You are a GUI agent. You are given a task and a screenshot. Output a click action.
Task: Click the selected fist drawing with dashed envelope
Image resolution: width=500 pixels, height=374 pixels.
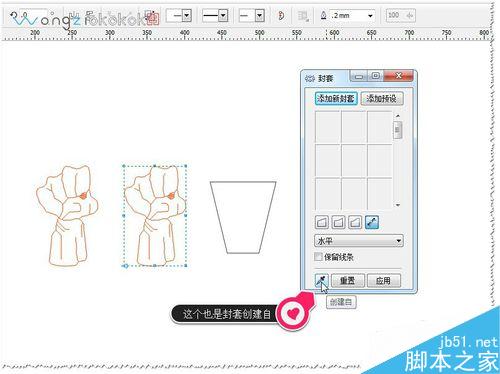[x=155, y=216]
